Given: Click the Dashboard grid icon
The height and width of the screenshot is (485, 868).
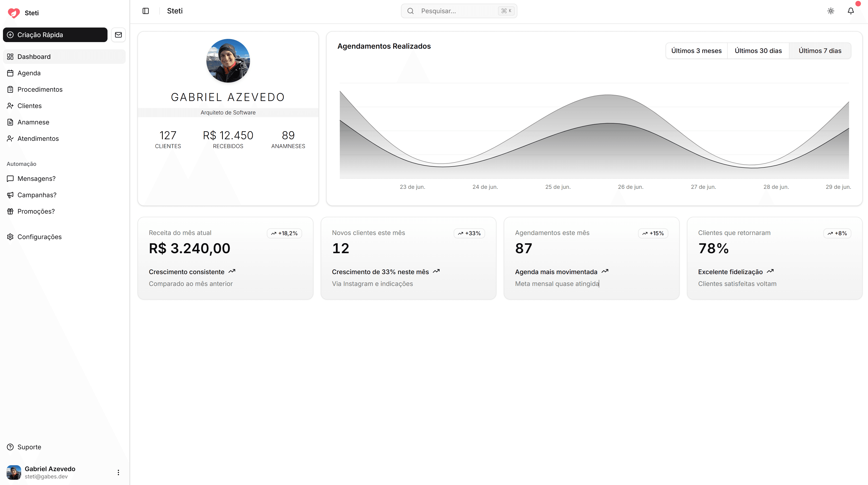Looking at the screenshot, I should [10, 57].
